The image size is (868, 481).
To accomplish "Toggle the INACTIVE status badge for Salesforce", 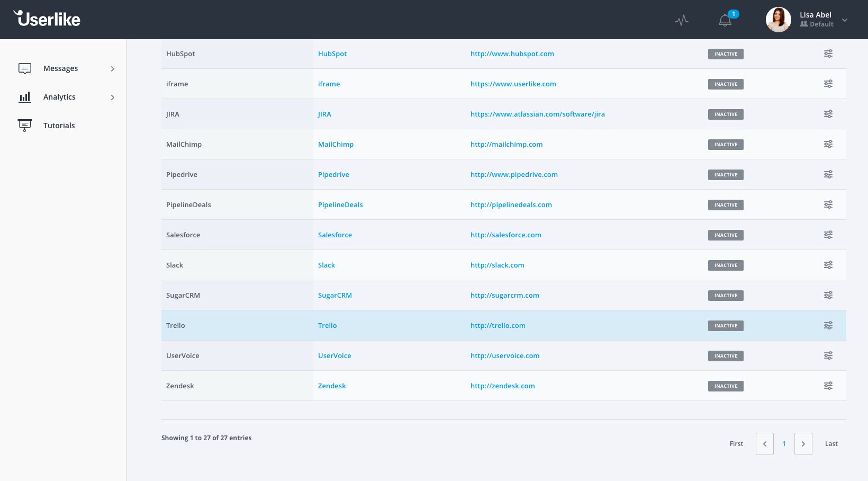I will pyautogui.click(x=726, y=235).
